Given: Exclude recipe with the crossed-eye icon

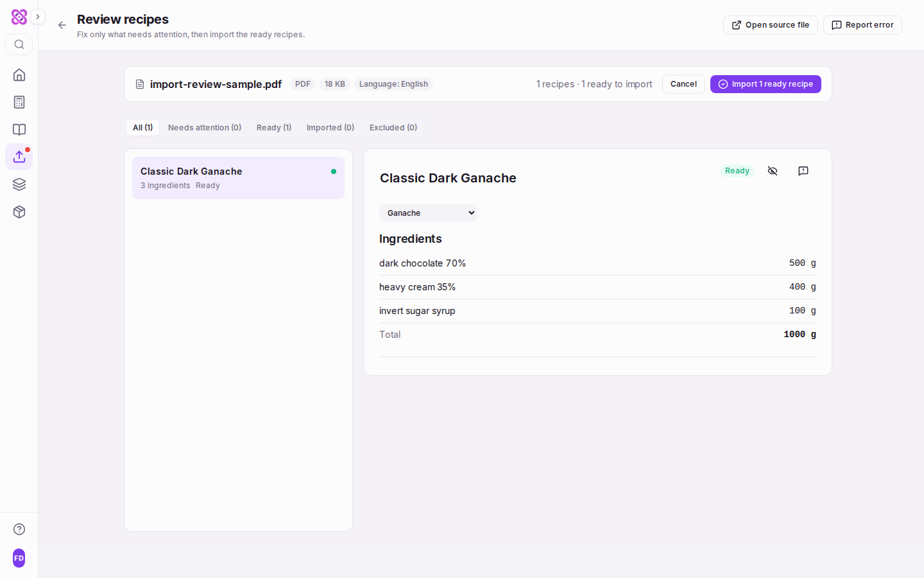Looking at the screenshot, I should click(773, 171).
